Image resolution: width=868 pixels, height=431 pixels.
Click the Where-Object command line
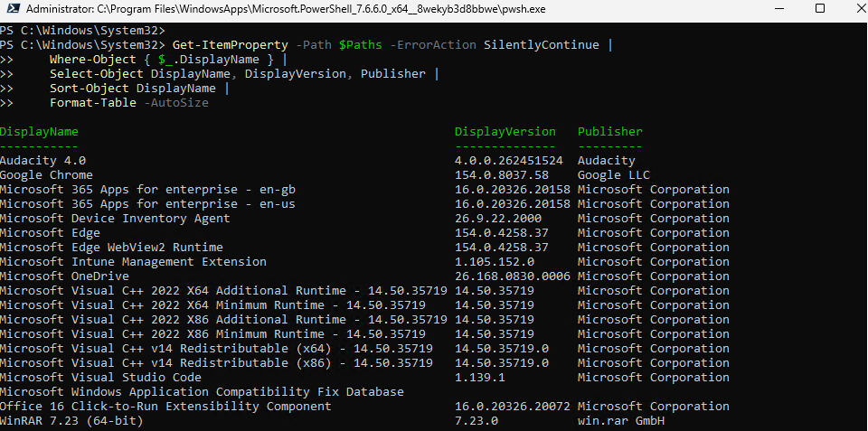(x=169, y=60)
